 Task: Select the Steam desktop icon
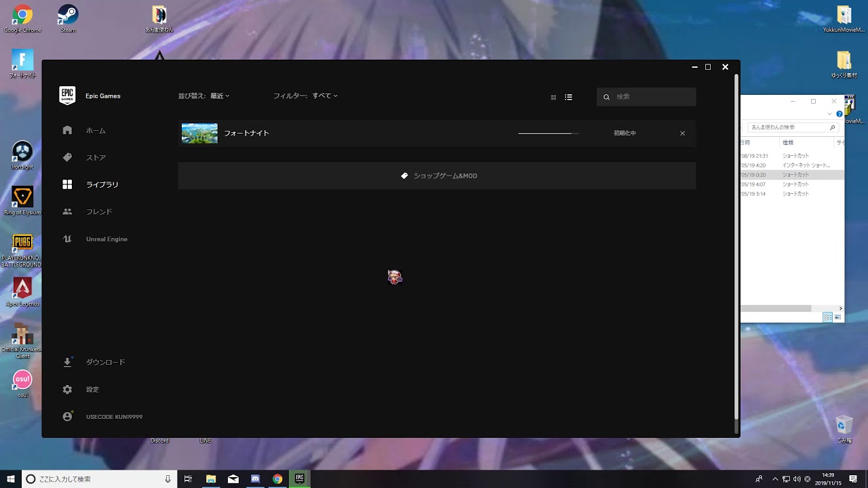(x=68, y=18)
